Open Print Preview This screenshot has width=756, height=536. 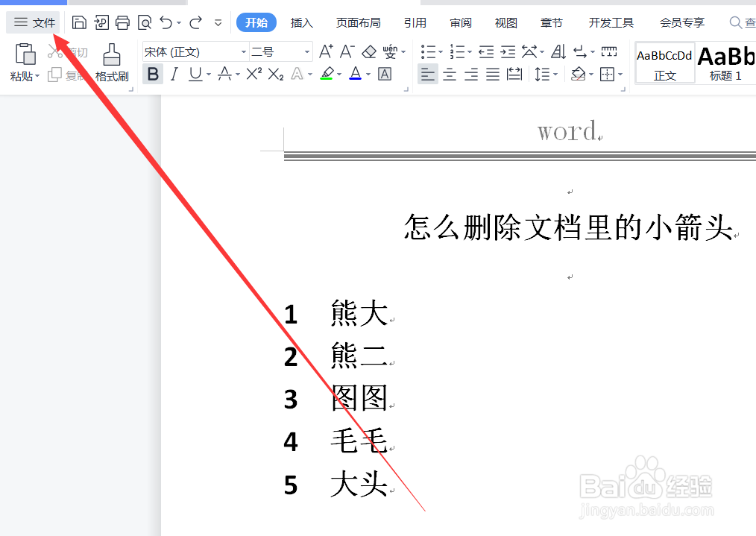(x=143, y=22)
